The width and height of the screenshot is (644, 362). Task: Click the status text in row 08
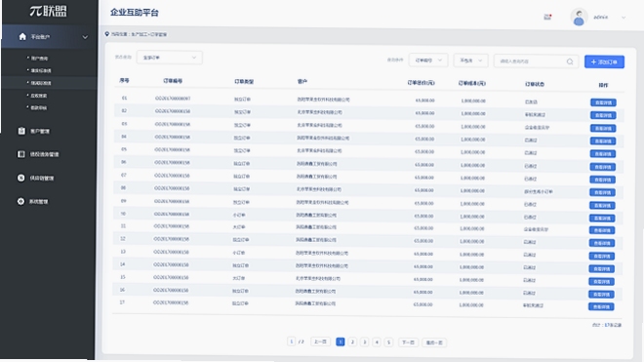[x=539, y=192]
